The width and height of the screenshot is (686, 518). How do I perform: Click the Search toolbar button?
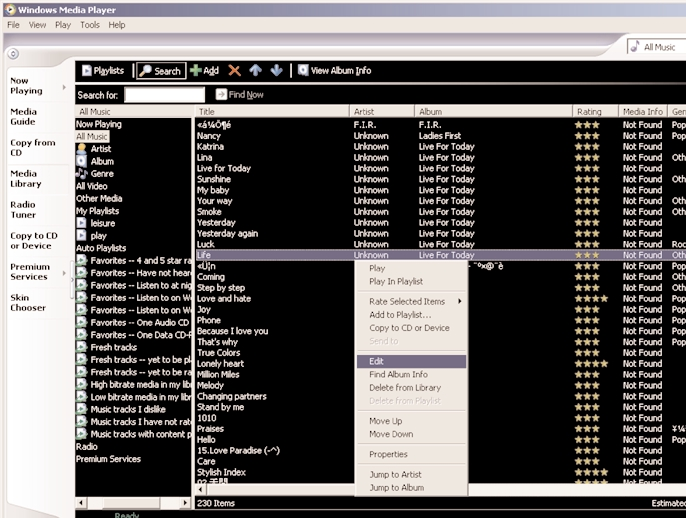pos(161,70)
